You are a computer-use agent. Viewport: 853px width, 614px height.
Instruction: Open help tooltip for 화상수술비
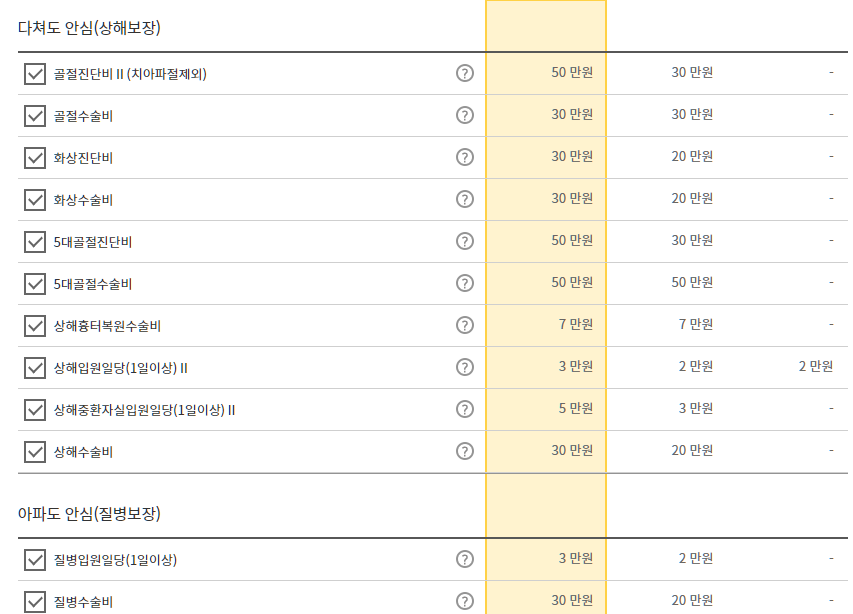click(465, 199)
